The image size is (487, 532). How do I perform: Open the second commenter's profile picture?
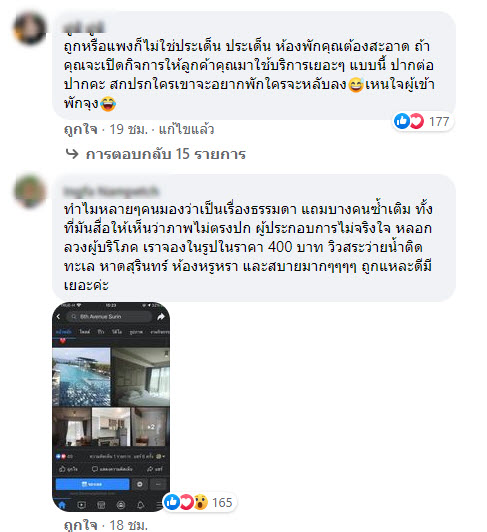coord(30,191)
